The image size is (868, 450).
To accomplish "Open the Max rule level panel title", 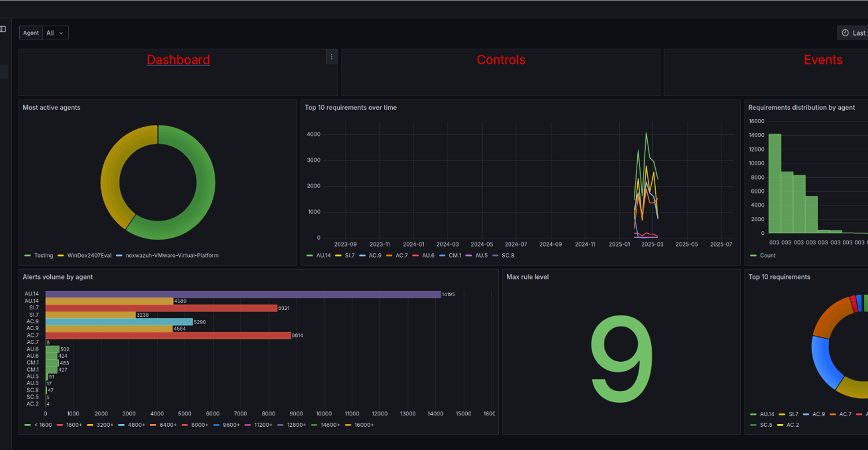I will pos(527,277).
